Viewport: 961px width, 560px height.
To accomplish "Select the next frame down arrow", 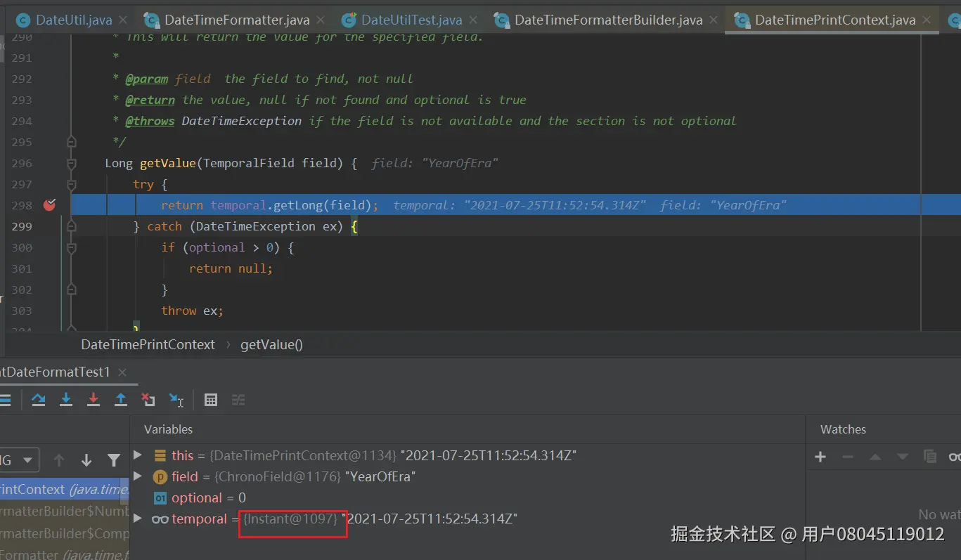I will tap(86, 460).
